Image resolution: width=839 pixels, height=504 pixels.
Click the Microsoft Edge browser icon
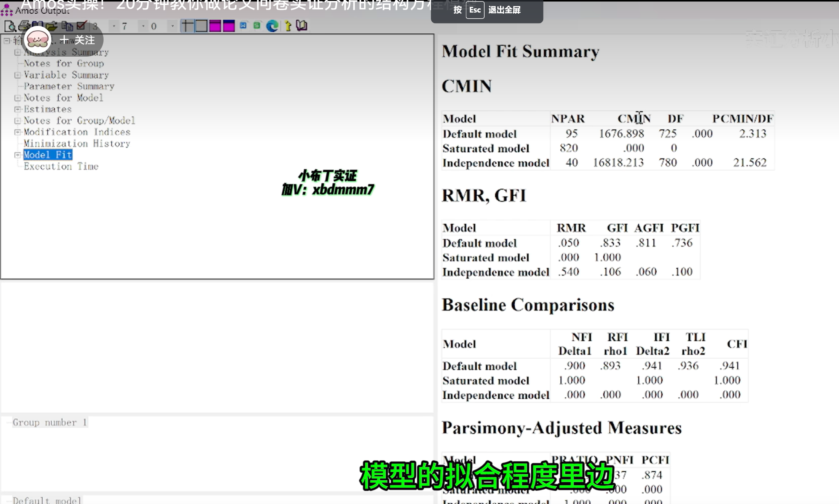pos(272,26)
